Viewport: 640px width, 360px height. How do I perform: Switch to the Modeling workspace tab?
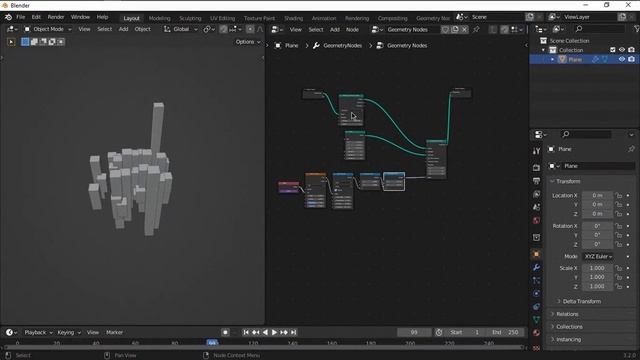tap(159, 18)
